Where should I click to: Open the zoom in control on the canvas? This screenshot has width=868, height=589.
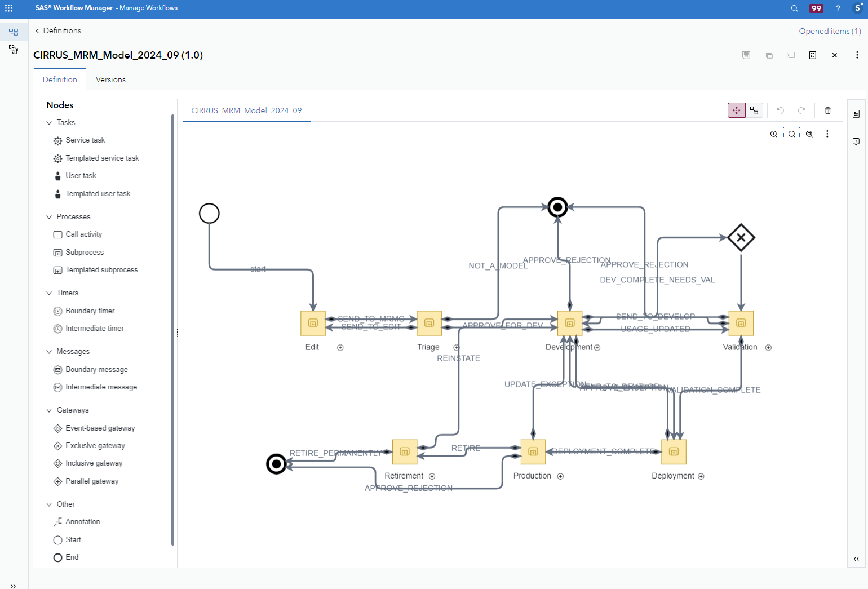coord(773,134)
